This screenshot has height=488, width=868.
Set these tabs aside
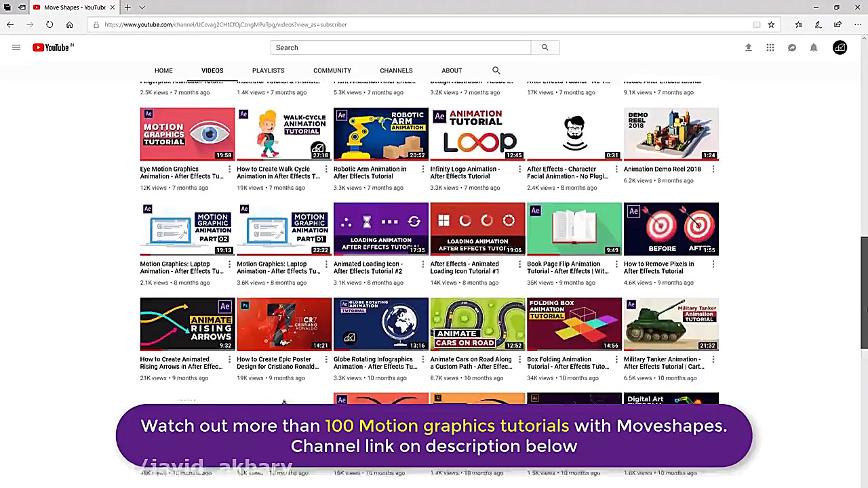click(22, 7)
